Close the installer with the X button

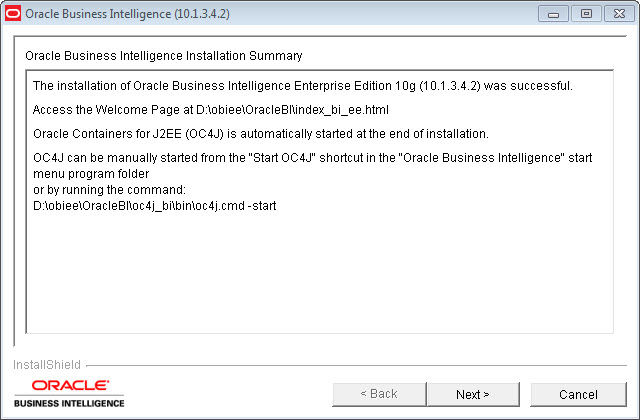coord(619,14)
